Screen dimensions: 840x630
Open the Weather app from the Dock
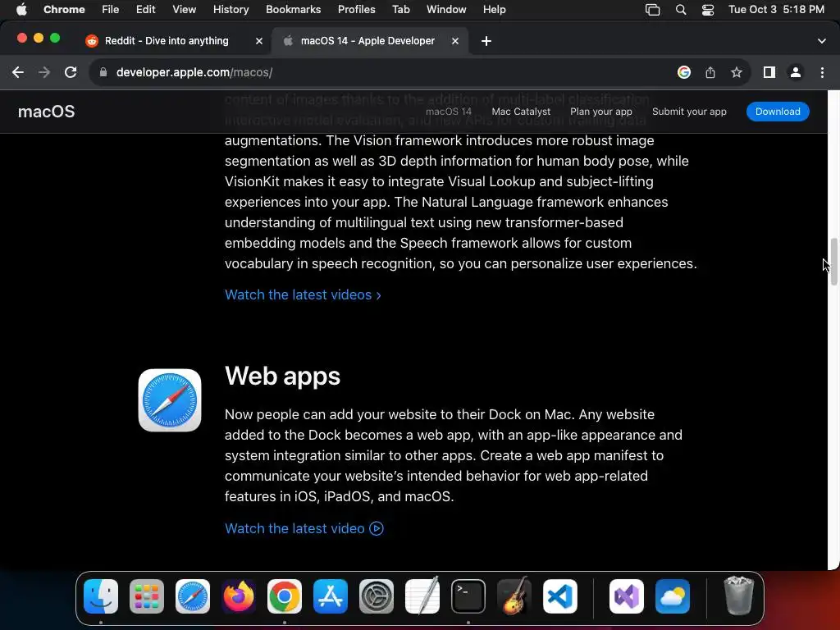click(x=673, y=596)
